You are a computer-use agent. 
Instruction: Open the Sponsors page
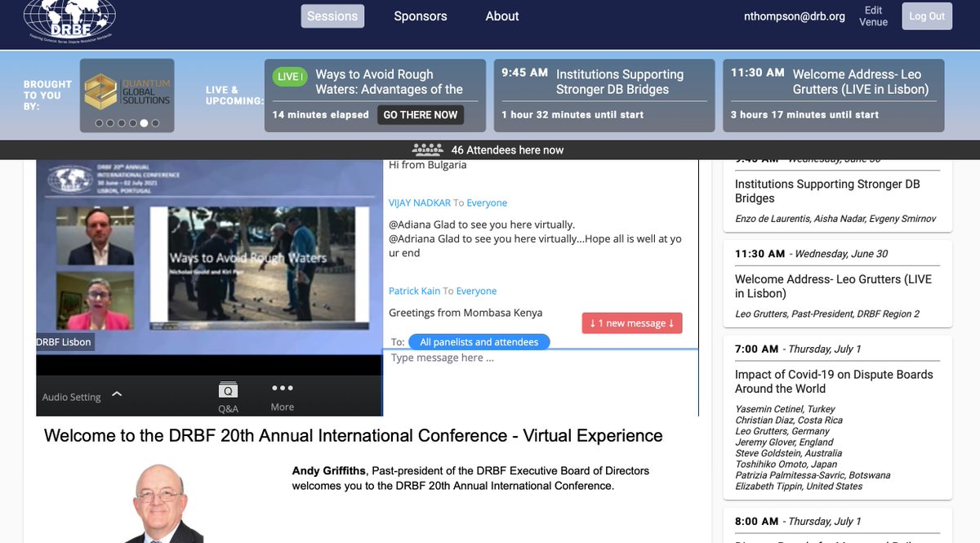(x=421, y=16)
